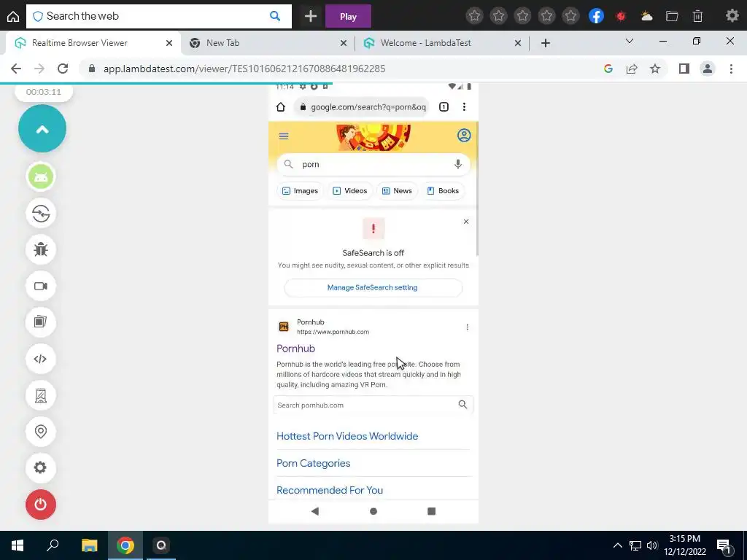Select the News filter chip
The height and width of the screenshot is (560, 747).
[x=397, y=191]
